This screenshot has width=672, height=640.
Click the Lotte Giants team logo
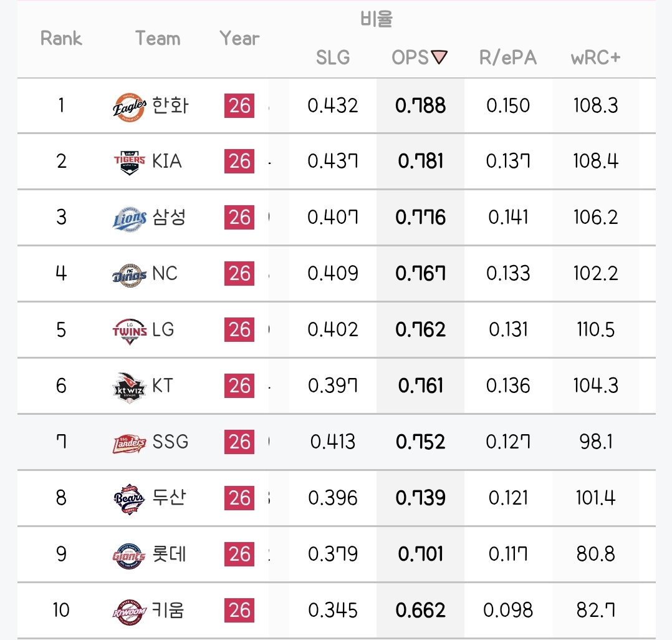130,556
